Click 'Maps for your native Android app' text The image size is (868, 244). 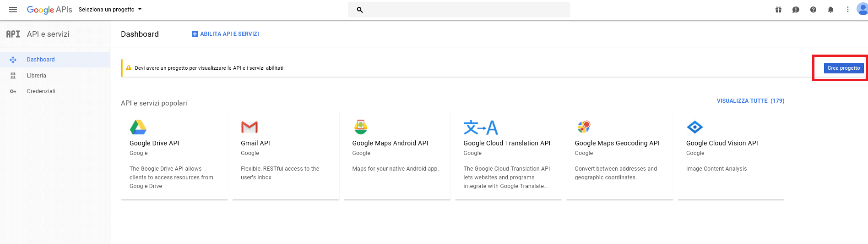tap(396, 169)
